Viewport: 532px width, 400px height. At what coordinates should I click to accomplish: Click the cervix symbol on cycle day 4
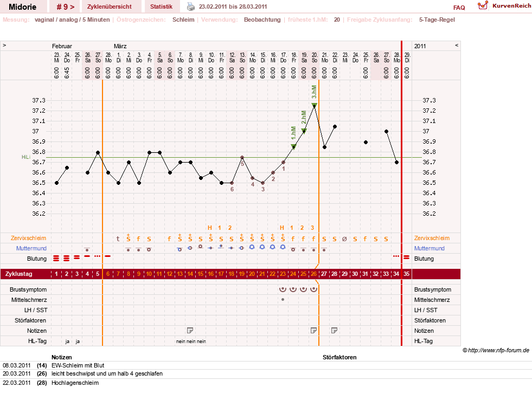pos(87,249)
